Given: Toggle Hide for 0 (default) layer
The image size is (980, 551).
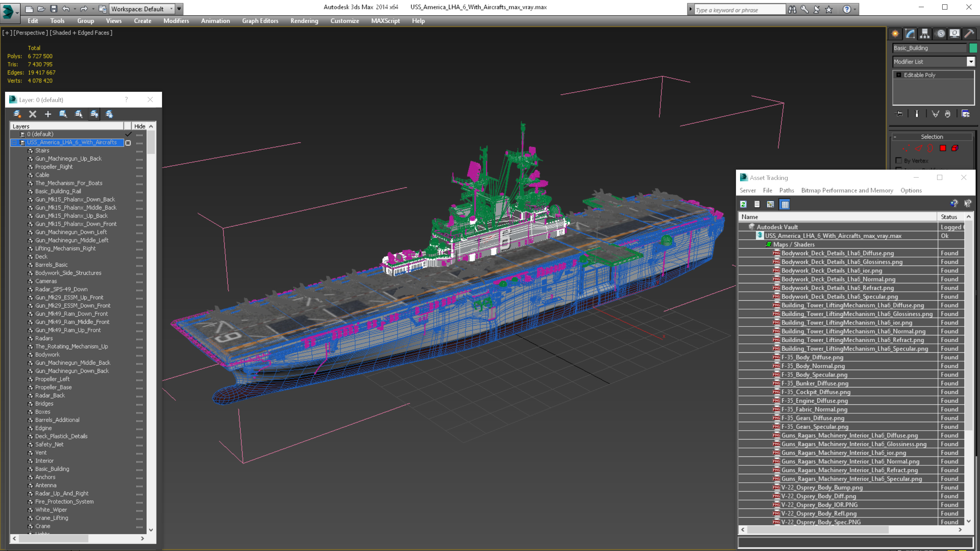Looking at the screenshot, I should coord(139,135).
